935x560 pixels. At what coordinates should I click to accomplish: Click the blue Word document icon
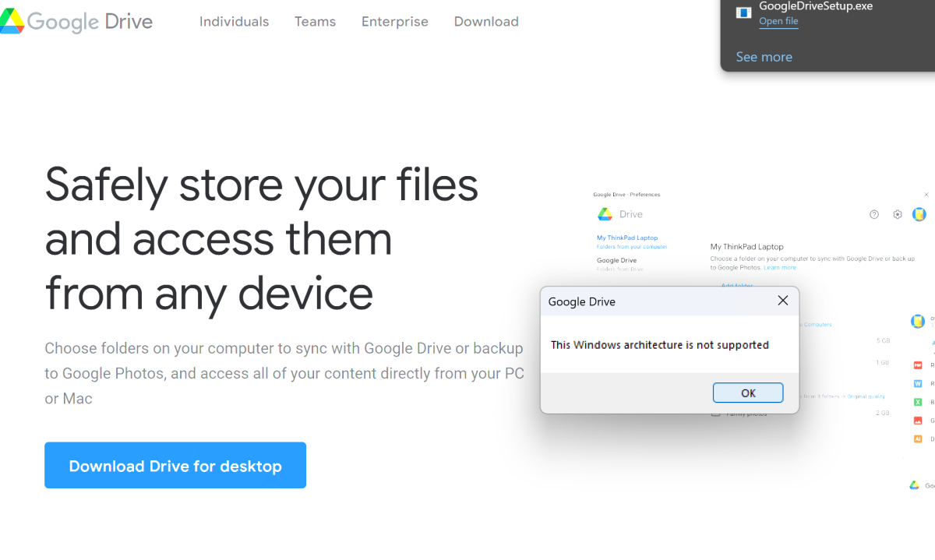[x=918, y=383]
